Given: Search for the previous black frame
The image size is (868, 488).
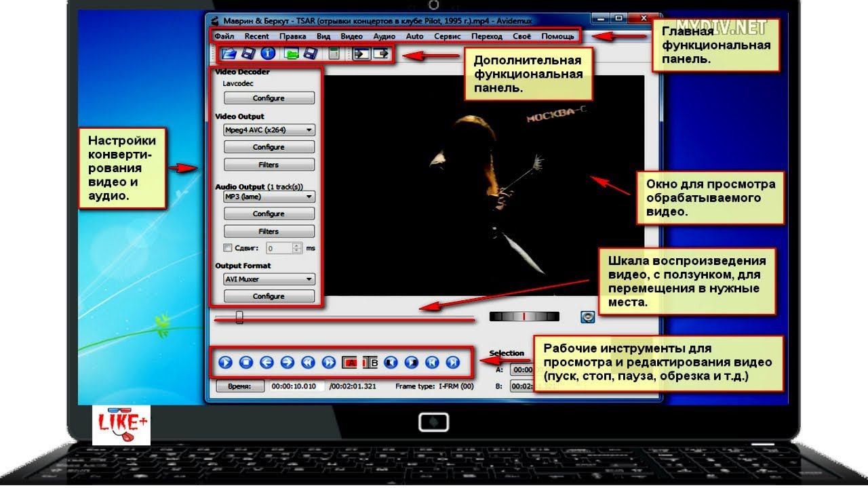Looking at the screenshot, I should 391,363.
